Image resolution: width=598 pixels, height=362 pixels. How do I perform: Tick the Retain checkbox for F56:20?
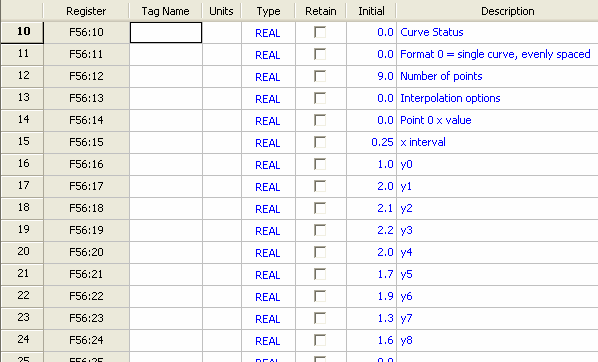tap(320, 252)
